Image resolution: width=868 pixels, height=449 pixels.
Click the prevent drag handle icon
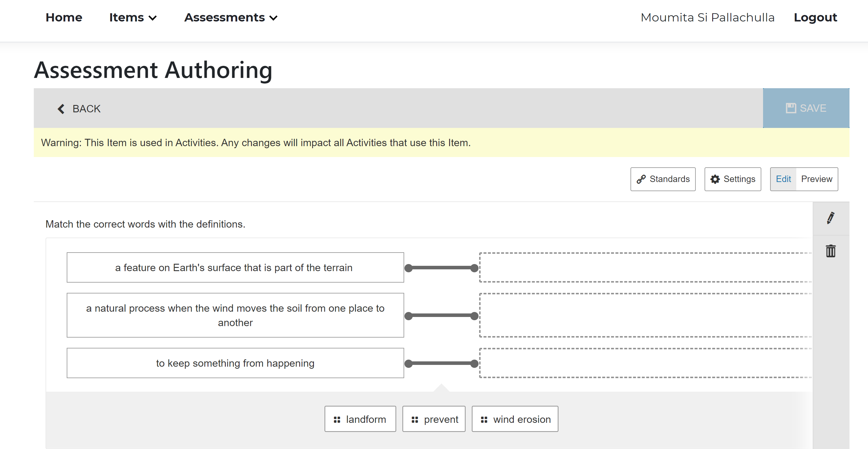tap(415, 420)
